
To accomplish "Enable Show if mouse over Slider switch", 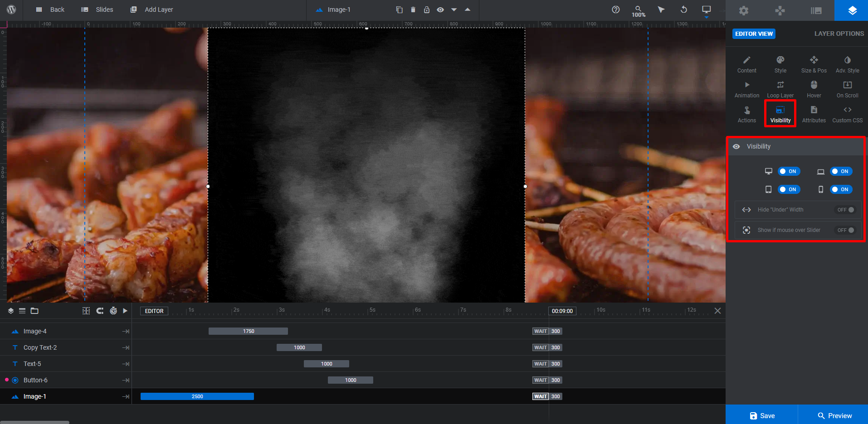I will [x=846, y=230].
